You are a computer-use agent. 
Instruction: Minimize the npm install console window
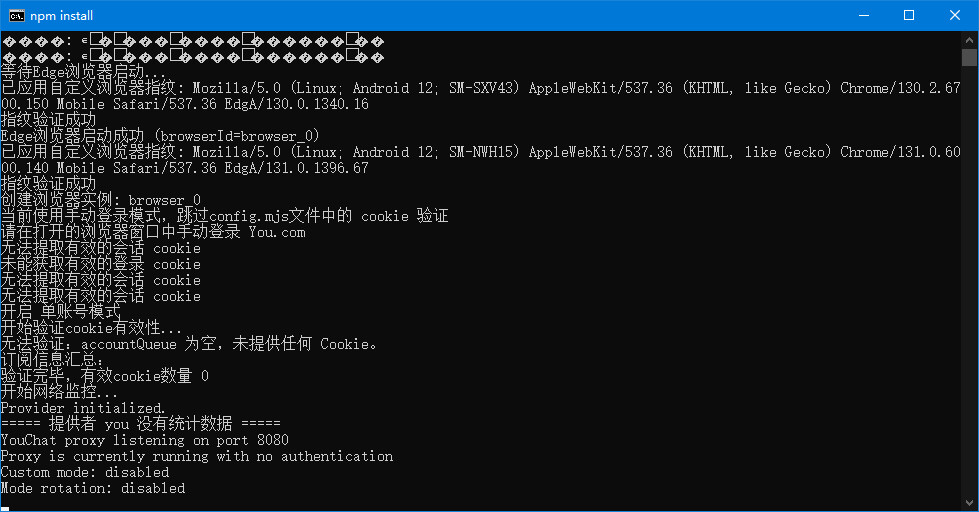[x=862, y=15]
